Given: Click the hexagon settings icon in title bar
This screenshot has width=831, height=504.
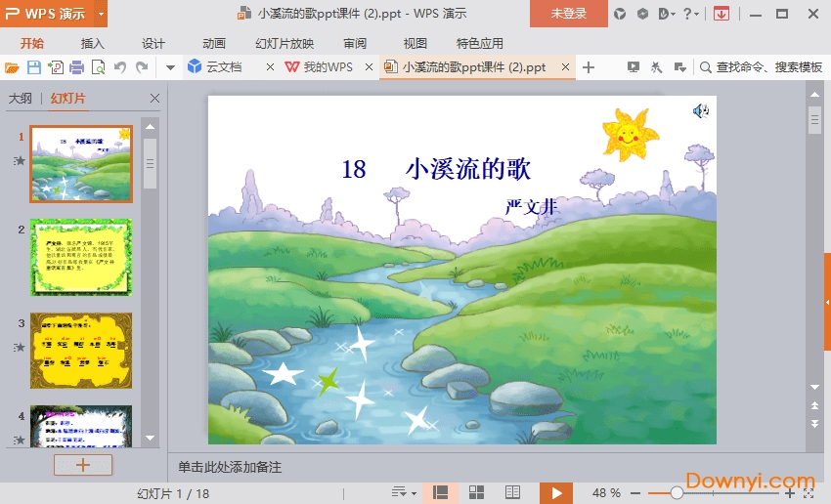Looking at the screenshot, I should 642,14.
